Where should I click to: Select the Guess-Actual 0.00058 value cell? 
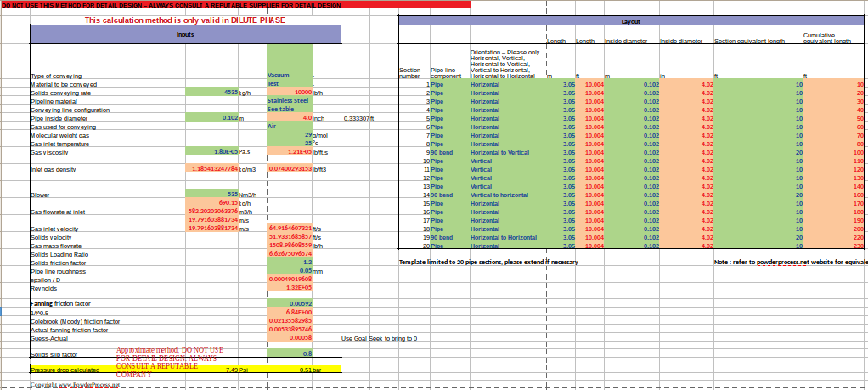(290, 338)
